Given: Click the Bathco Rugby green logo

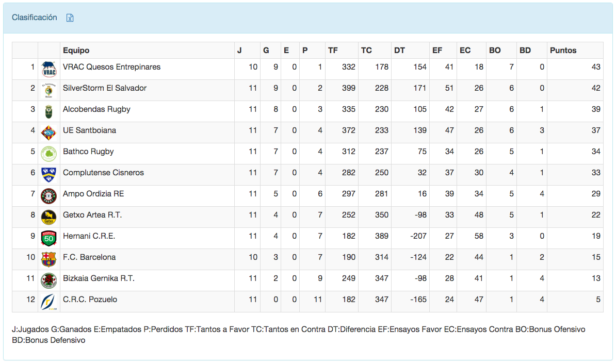Looking at the screenshot, I should (x=48, y=152).
